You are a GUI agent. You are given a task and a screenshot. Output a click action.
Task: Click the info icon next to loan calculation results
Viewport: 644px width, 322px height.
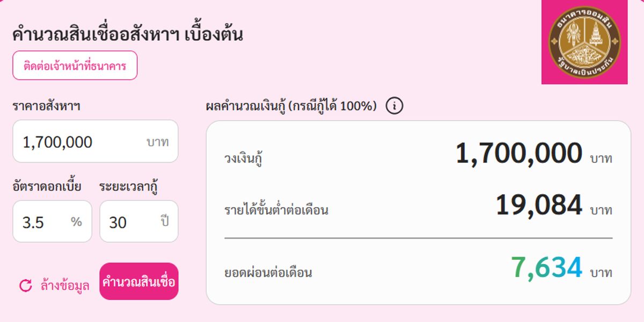click(x=396, y=106)
